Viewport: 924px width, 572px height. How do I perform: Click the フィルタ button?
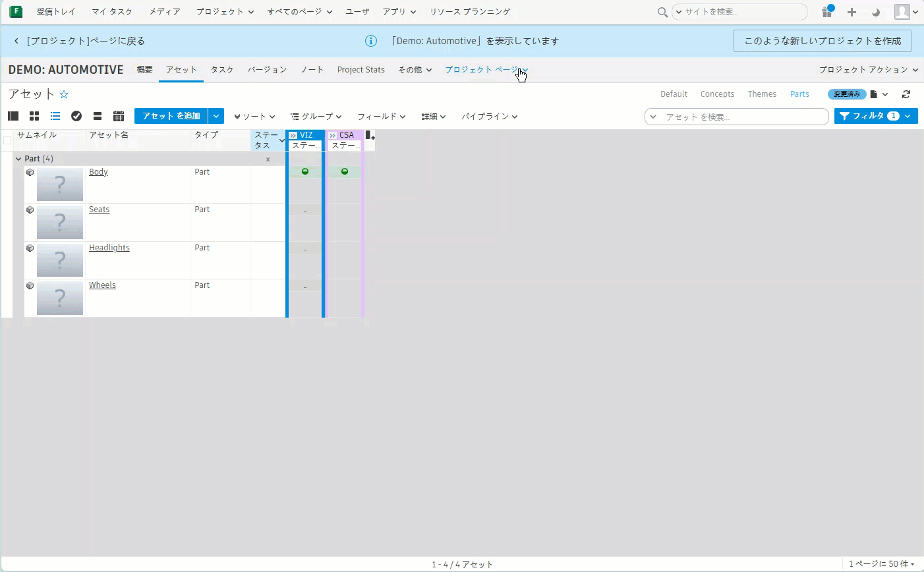click(x=876, y=116)
